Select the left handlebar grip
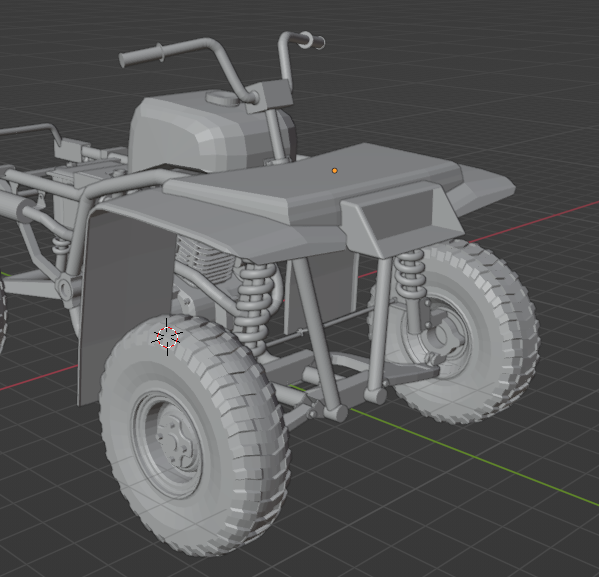 [141, 57]
